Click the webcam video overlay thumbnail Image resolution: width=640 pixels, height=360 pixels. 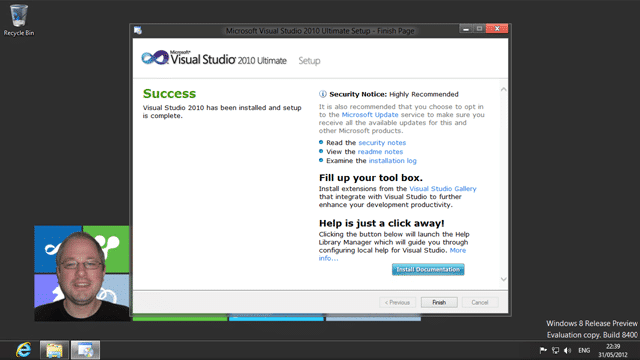point(82,273)
